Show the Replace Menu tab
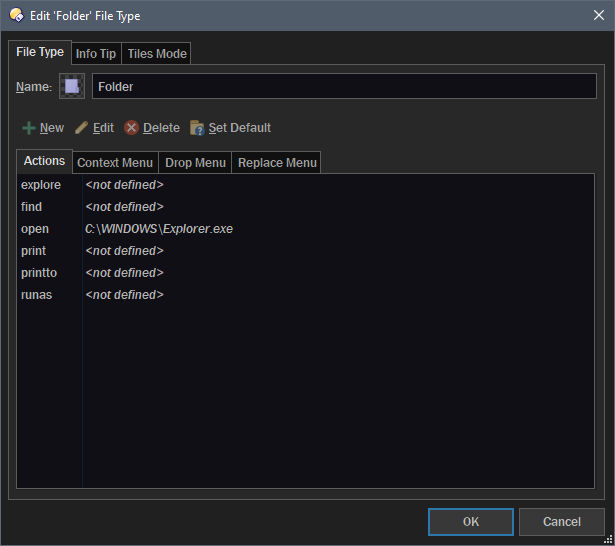 point(277,163)
